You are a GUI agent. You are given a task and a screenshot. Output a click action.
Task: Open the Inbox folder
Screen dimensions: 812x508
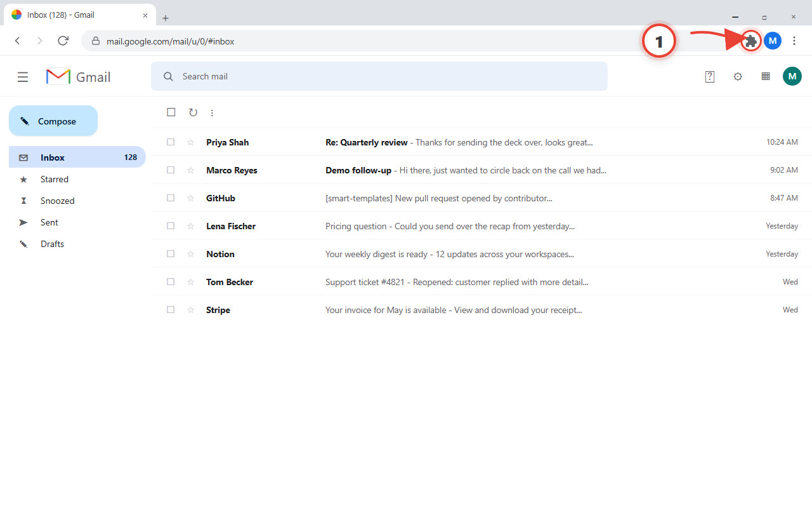pos(77,157)
